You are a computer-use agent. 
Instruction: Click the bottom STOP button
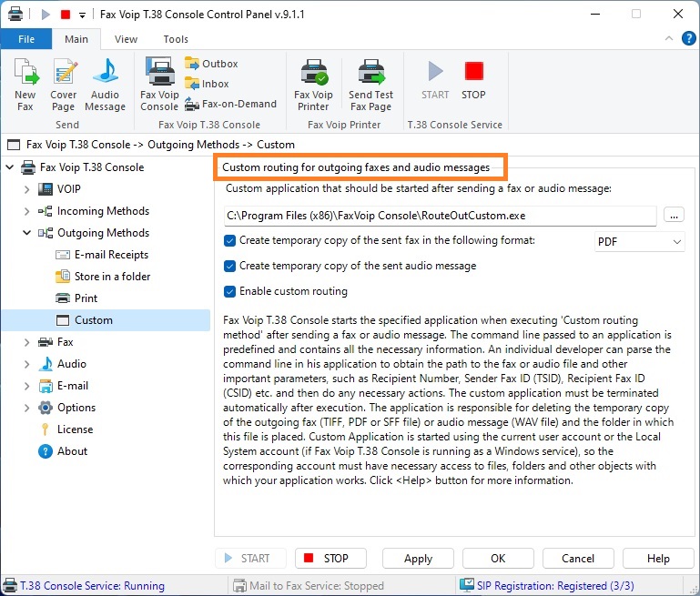tap(330, 559)
